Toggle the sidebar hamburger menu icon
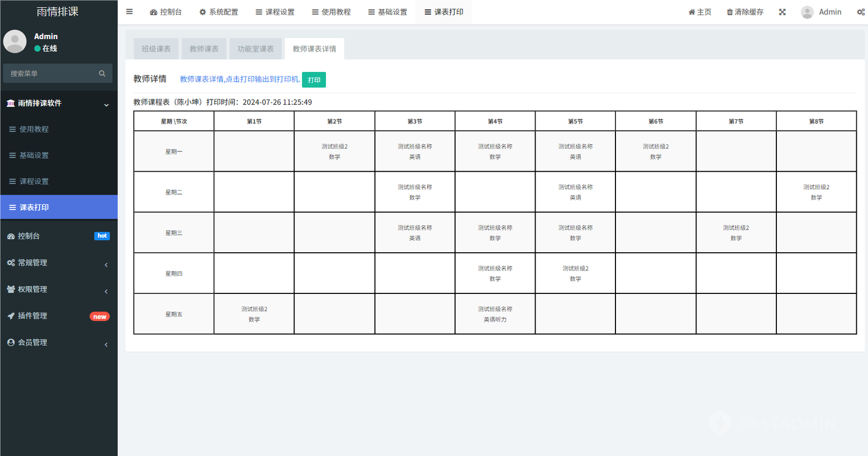 [130, 12]
